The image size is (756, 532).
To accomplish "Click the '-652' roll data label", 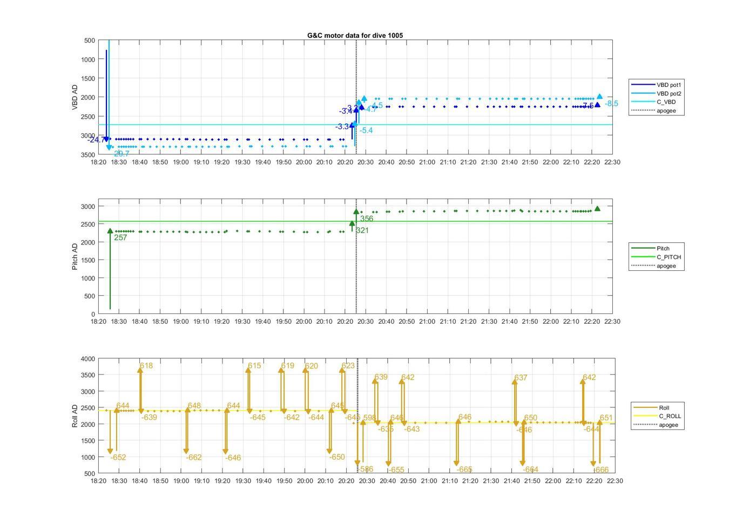I will [118, 457].
